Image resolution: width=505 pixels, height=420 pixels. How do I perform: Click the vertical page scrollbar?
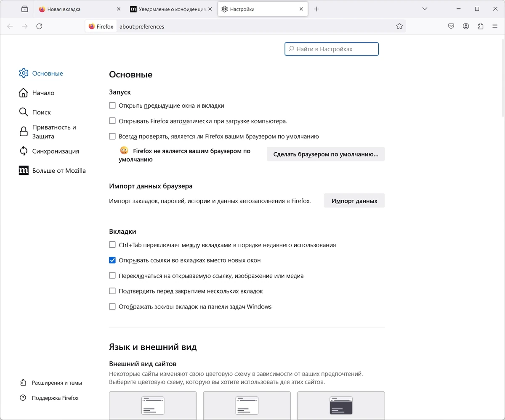pos(502,78)
